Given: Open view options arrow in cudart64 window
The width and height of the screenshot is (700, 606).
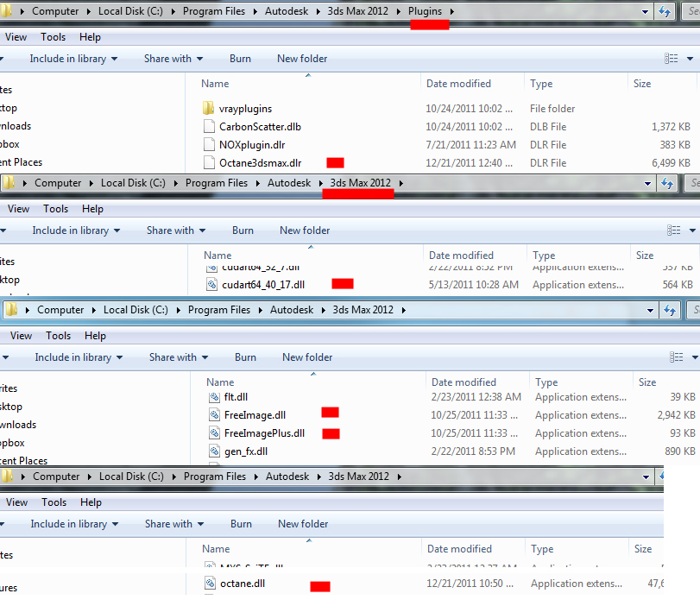Looking at the screenshot, I should tap(692, 230).
